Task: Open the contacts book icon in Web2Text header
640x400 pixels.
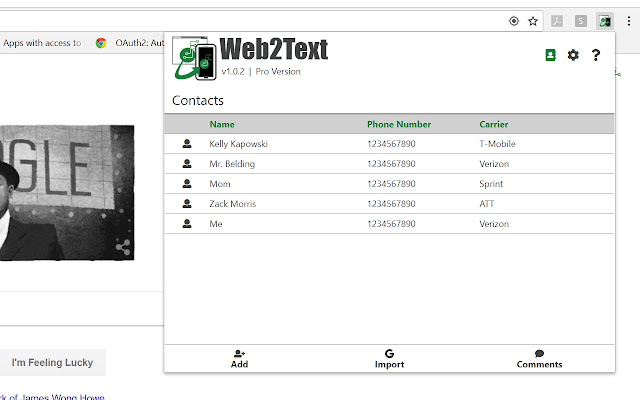Action: tap(550, 55)
